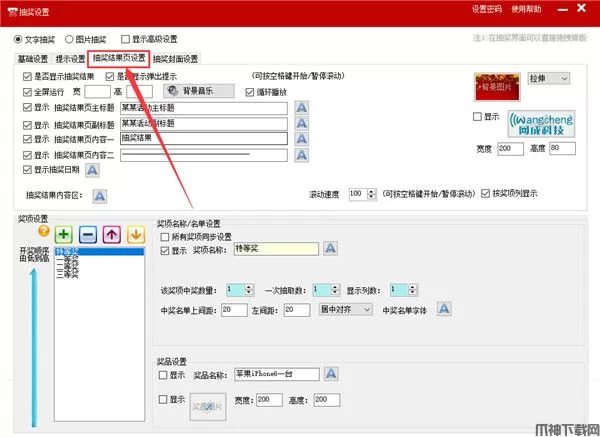Screen dimensions: 600x437
Task: Click the prize image 高度 field
Action: pyautogui.click(x=327, y=400)
